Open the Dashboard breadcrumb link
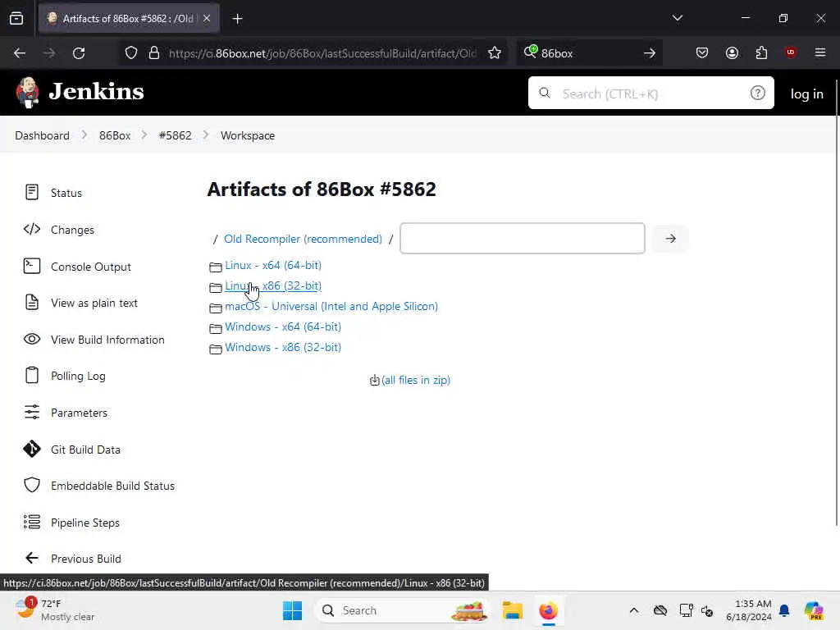Viewport: 840px width, 630px height. point(43,135)
